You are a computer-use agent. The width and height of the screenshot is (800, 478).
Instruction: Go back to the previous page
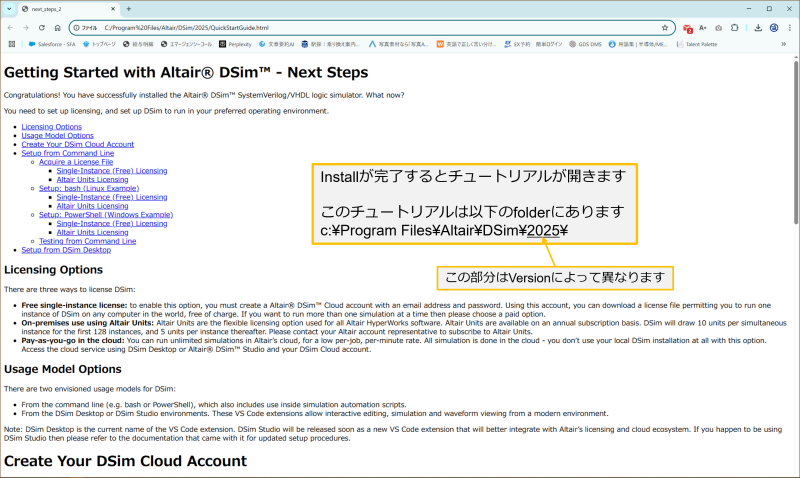coord(10,28)
